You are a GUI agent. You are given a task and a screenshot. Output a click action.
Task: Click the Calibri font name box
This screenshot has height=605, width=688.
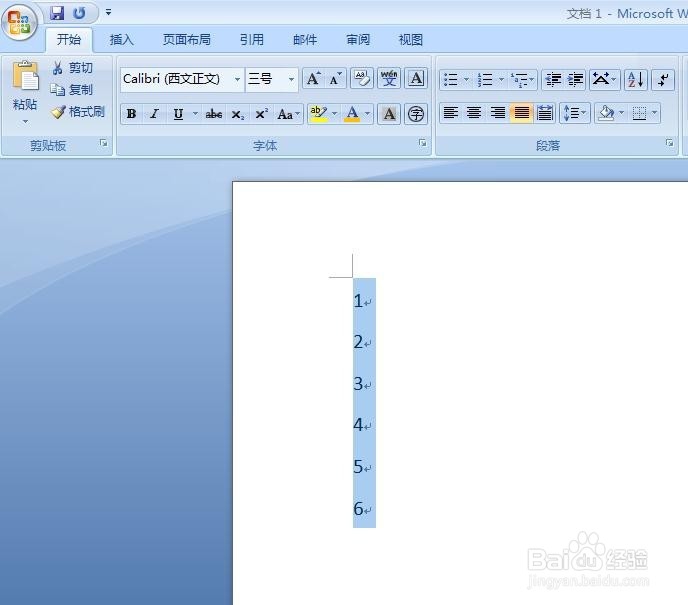coord(177,79)
